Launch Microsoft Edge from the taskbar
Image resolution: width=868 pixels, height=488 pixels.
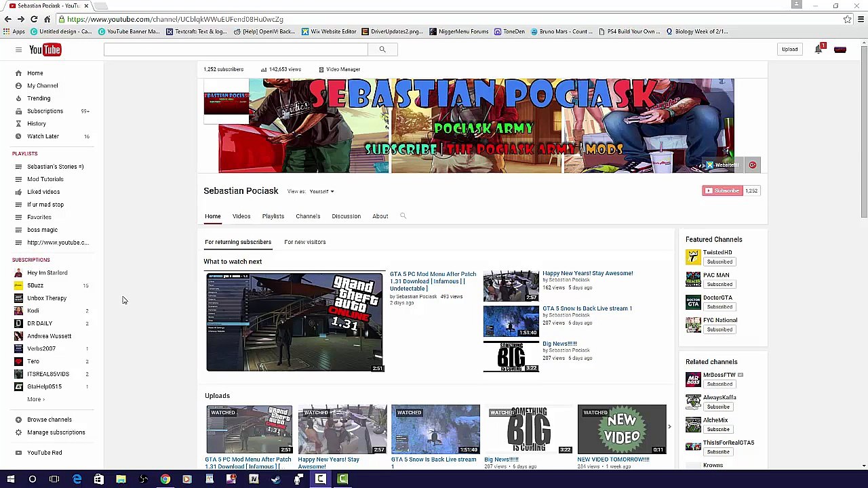click(x=77, y=479)
